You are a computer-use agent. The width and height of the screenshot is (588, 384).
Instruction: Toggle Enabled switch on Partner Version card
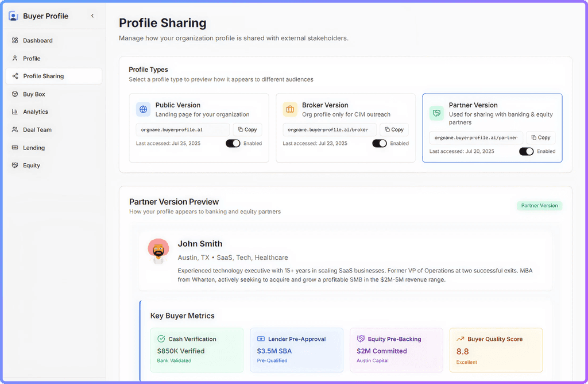527,151
